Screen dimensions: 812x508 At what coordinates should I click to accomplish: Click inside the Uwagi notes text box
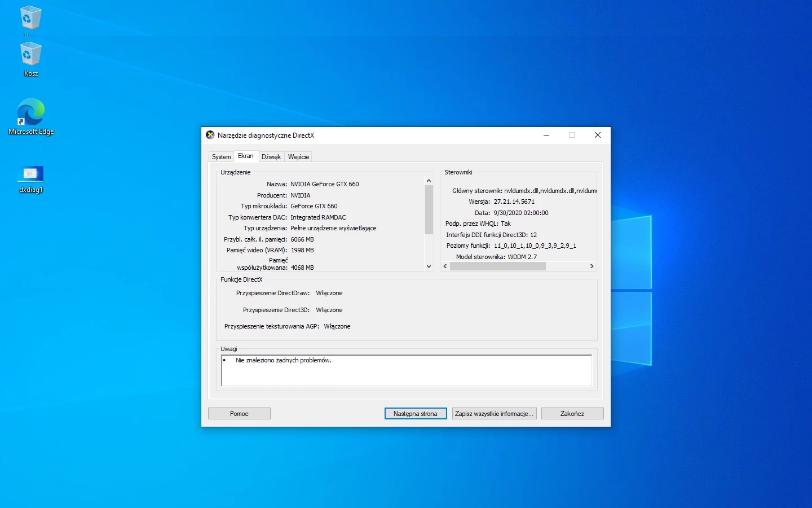click(x=407, y=370)
